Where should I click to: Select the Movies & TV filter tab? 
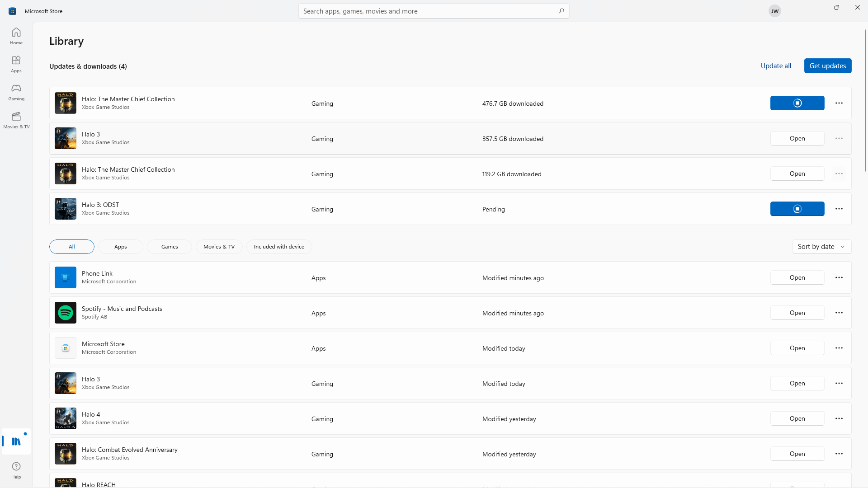219,247
